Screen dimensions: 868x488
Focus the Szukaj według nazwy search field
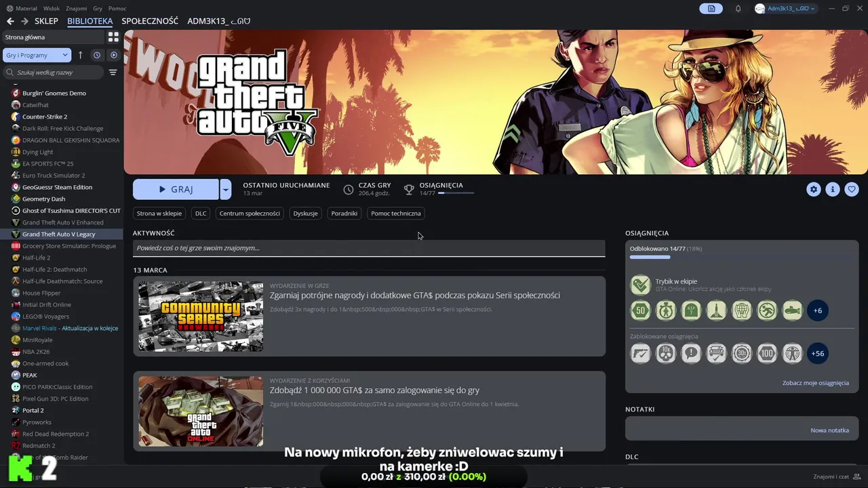tap(54, 73)
